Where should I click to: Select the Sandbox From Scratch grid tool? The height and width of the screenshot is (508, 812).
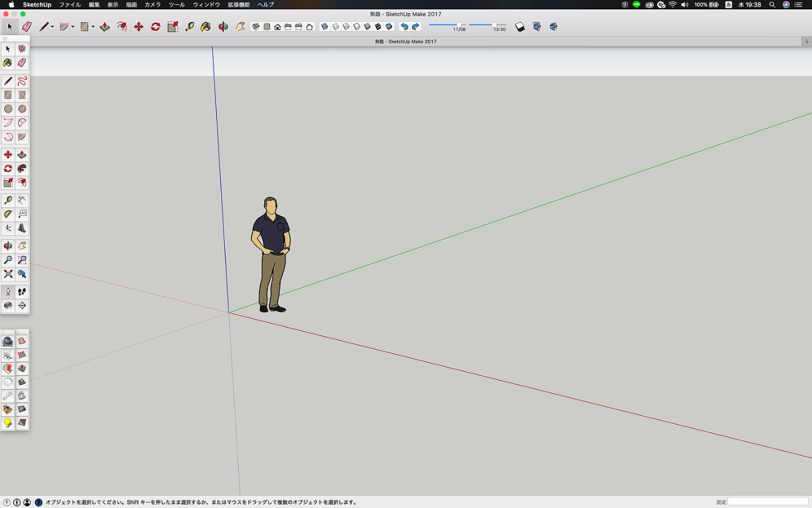point(22,354)
